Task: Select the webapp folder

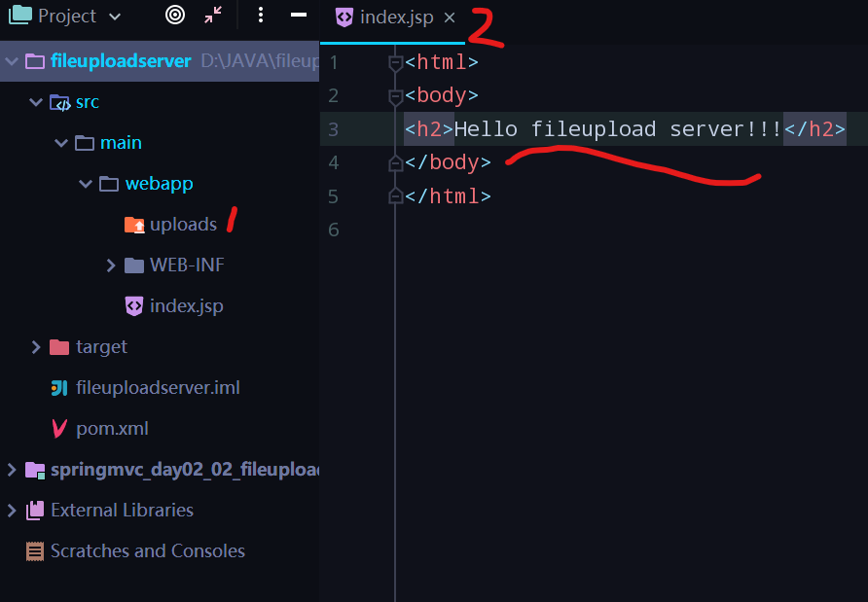Action: click(159, 183)
